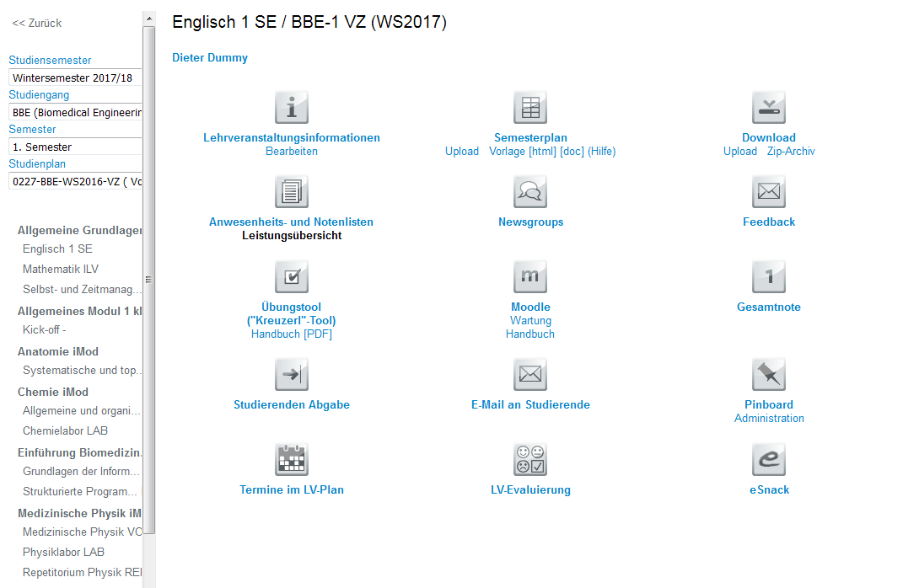The width and height of the screenshot is (919, 588).
Task: Open the Studiensemester dropdown
Action: tap(74, 78)
